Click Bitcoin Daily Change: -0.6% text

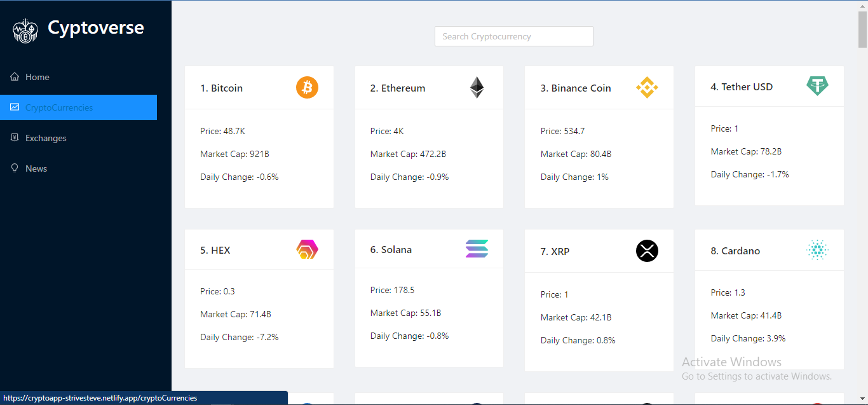[240, 177]
